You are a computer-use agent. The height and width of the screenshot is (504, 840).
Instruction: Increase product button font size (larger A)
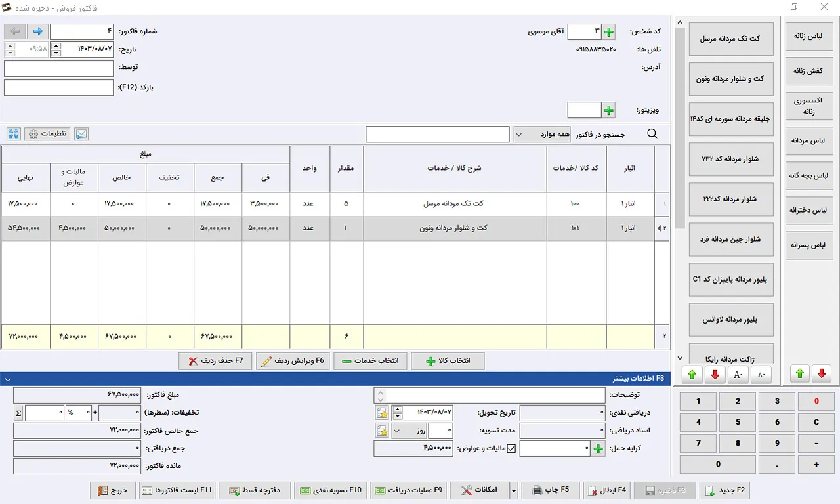[x=738, y=374]
